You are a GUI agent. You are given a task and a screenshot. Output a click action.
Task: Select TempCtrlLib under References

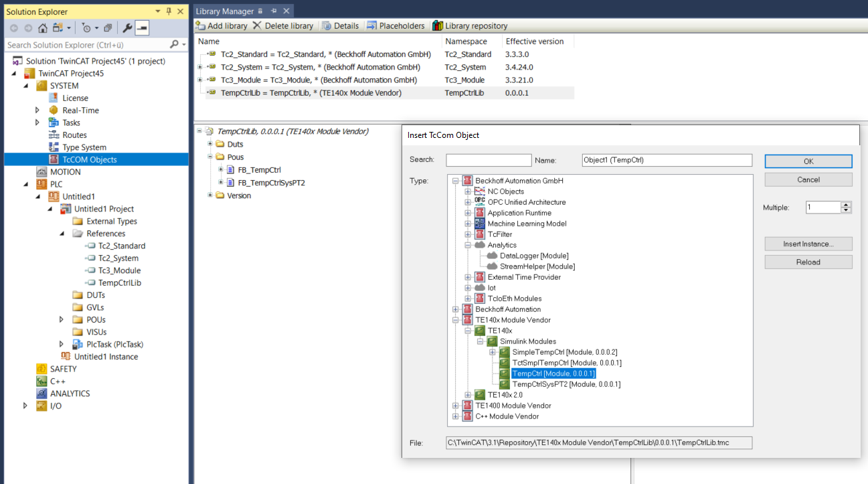point(120,283)
